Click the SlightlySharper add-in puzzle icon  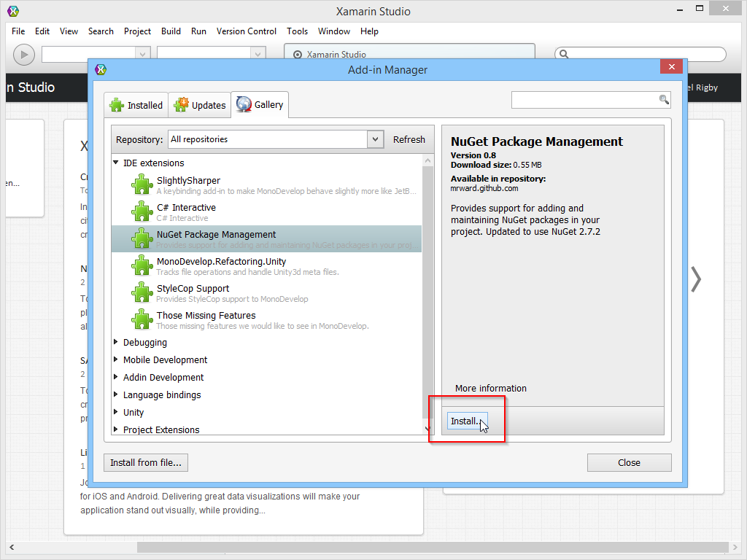[x=142, y=184]
